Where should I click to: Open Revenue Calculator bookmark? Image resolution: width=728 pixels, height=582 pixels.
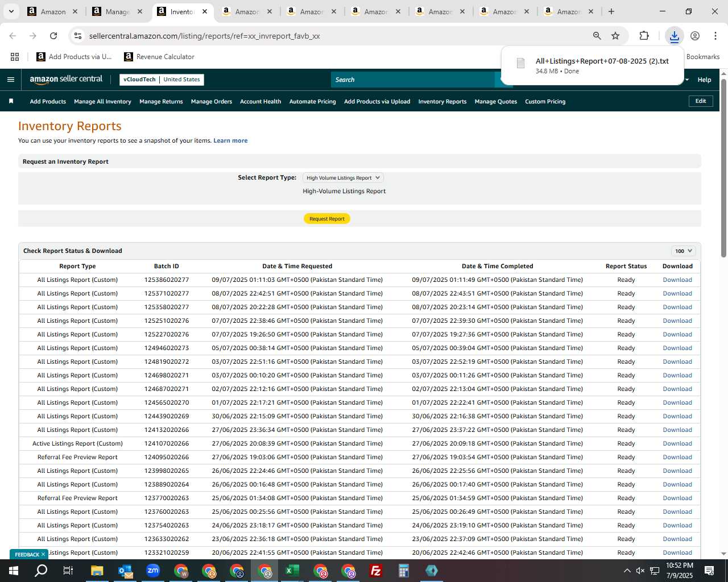click(x=159, y=57)
